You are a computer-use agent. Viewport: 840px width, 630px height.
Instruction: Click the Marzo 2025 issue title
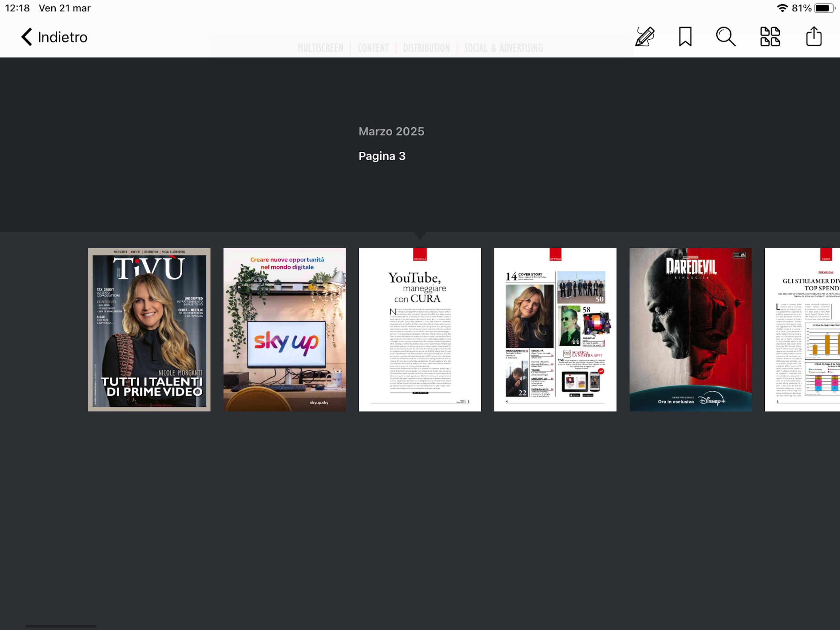click(391, 131)
